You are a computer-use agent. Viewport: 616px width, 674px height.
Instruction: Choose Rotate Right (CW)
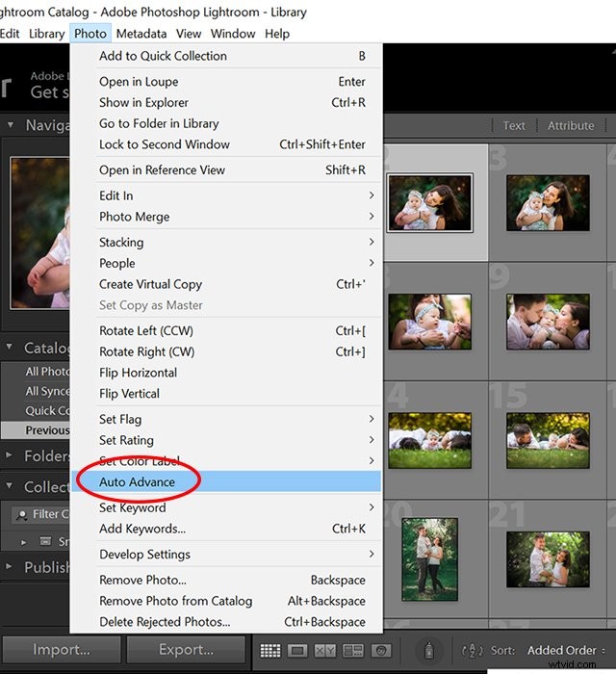coord(226,351)
